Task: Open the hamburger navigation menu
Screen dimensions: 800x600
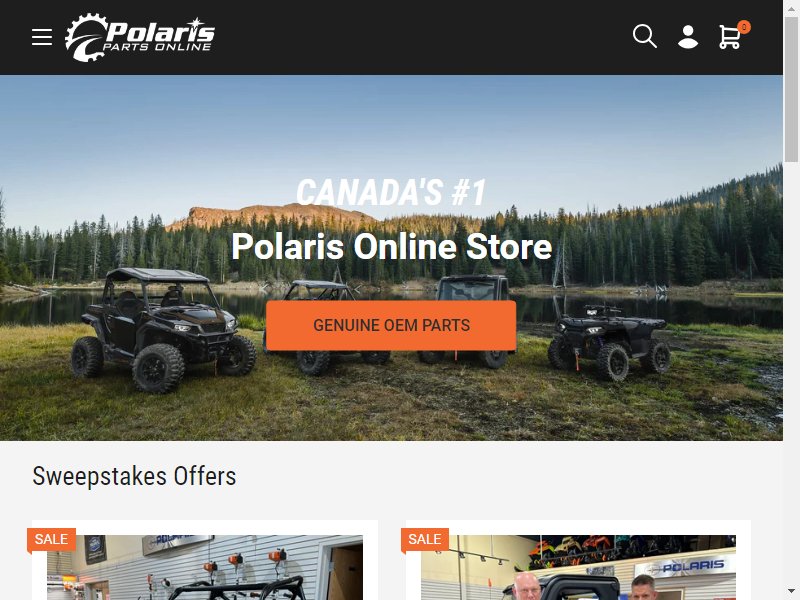Action: click(42, 37)
